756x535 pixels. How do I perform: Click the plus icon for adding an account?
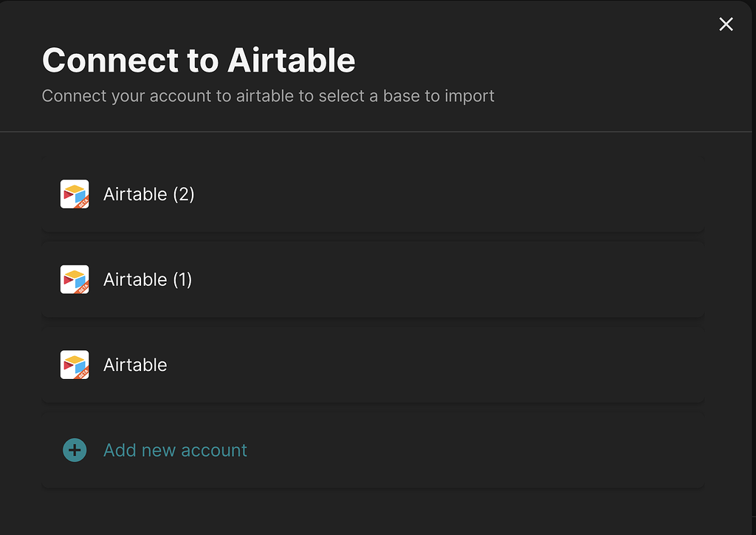tap(75, 450)
